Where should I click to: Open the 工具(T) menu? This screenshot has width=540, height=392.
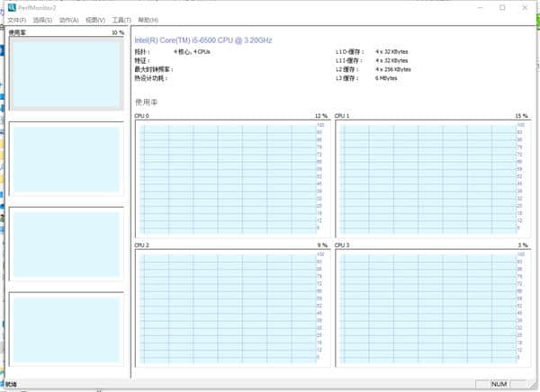(121, 20)
